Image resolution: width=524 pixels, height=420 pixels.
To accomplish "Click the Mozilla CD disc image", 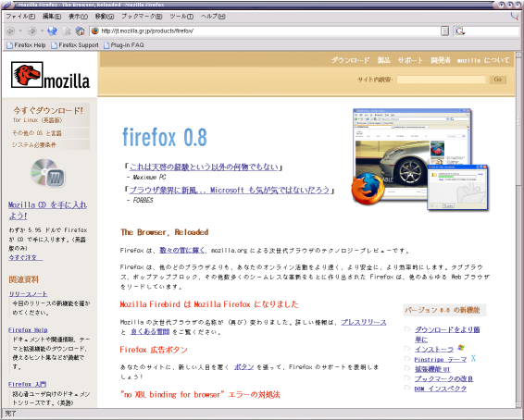I will click(x=48, y=173).
